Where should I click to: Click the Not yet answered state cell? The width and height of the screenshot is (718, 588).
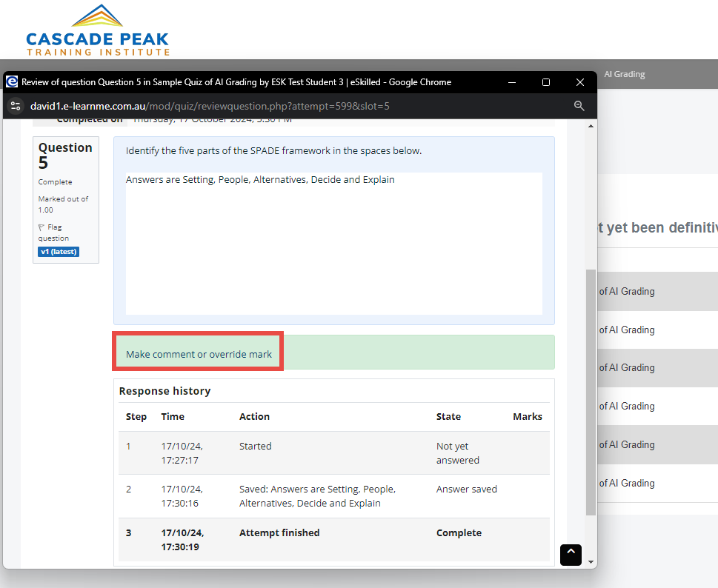pyautogui.click(x=458, y=453)
